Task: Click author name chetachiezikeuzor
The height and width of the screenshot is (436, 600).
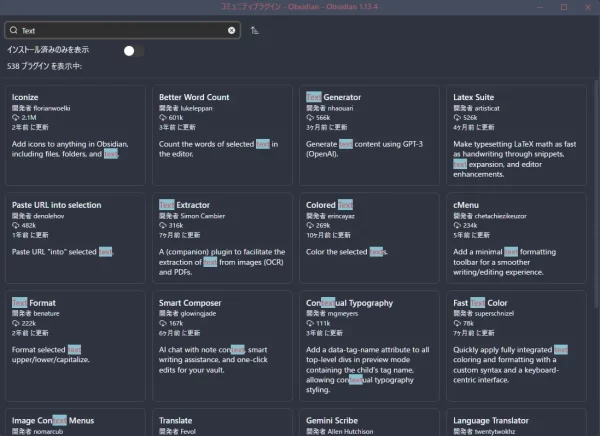Action: click(x=501, y=216)
